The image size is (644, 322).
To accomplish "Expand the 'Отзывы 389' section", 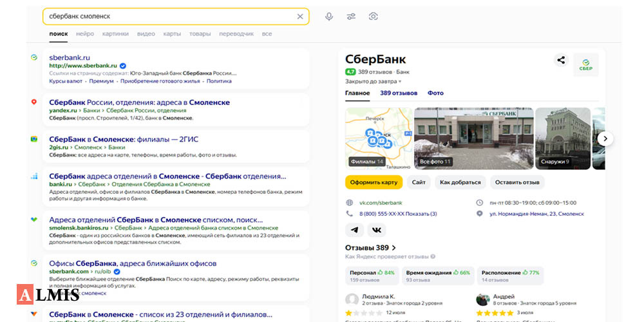I will pyautogui.click(x=370, y=248).
